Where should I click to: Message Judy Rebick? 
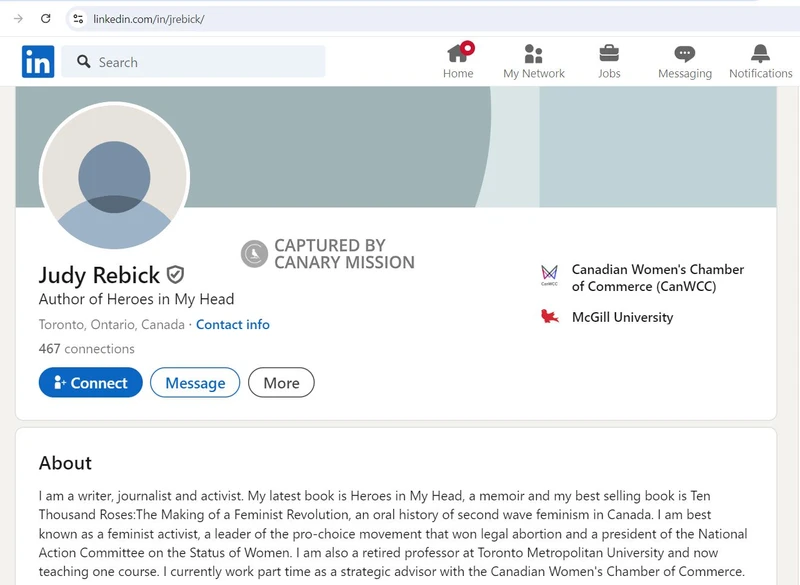point(194,383)
